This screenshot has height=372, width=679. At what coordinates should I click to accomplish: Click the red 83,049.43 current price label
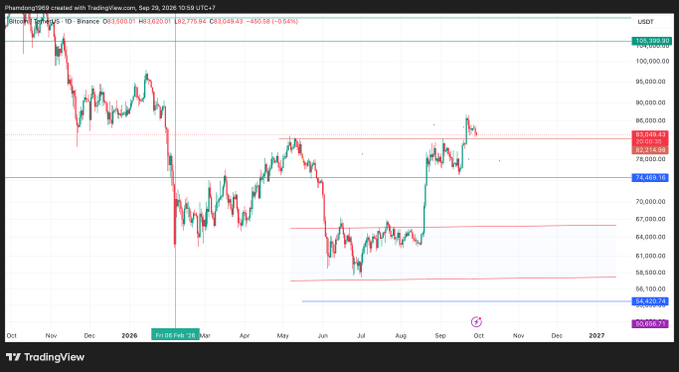650,135
